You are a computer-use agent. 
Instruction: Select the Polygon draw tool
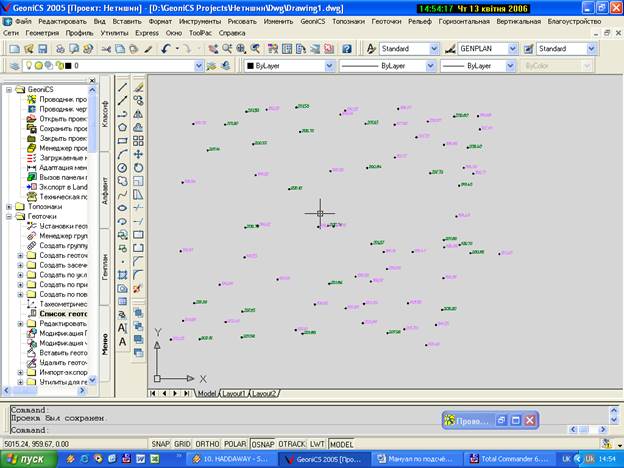click(x=122, y=127)
